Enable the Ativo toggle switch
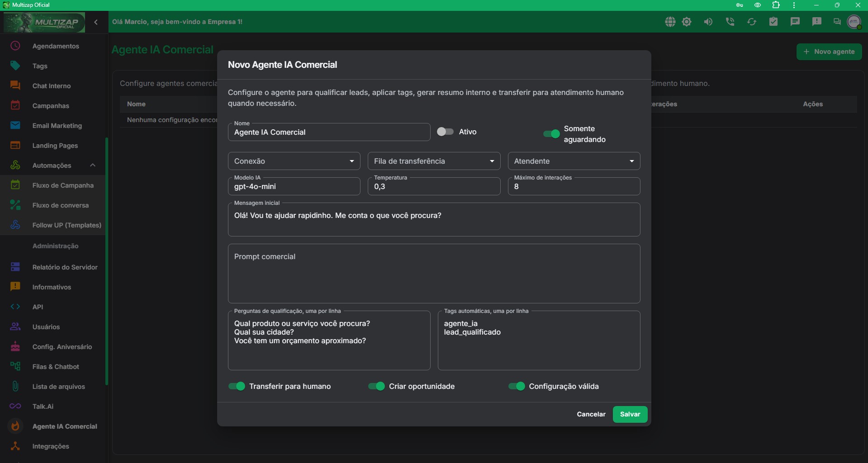Screen dimensions: 868x463 point(445,132)
